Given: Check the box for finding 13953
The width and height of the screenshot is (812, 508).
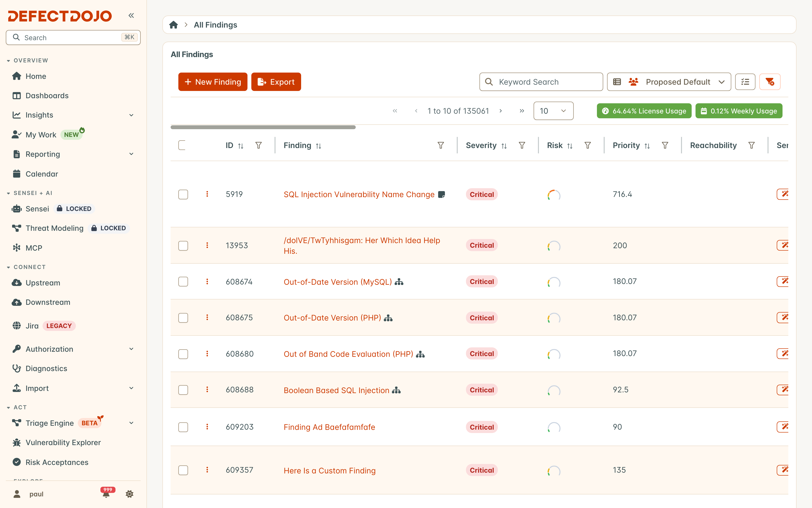Looking at the screenshot, I should 183,246.
